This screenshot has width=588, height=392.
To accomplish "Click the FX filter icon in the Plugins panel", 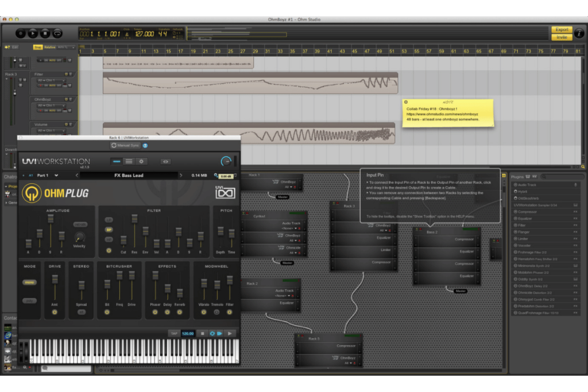I will pyautogui.click(x=535, y=177).
